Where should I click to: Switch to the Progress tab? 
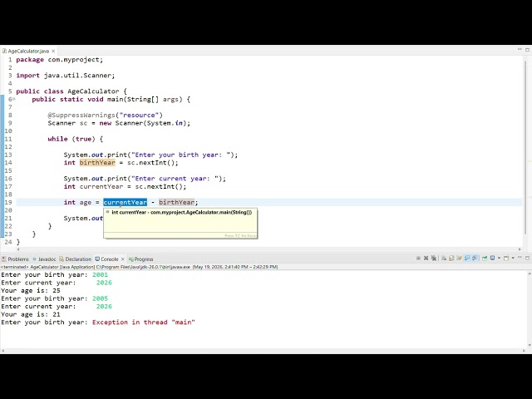pos(141,259)
